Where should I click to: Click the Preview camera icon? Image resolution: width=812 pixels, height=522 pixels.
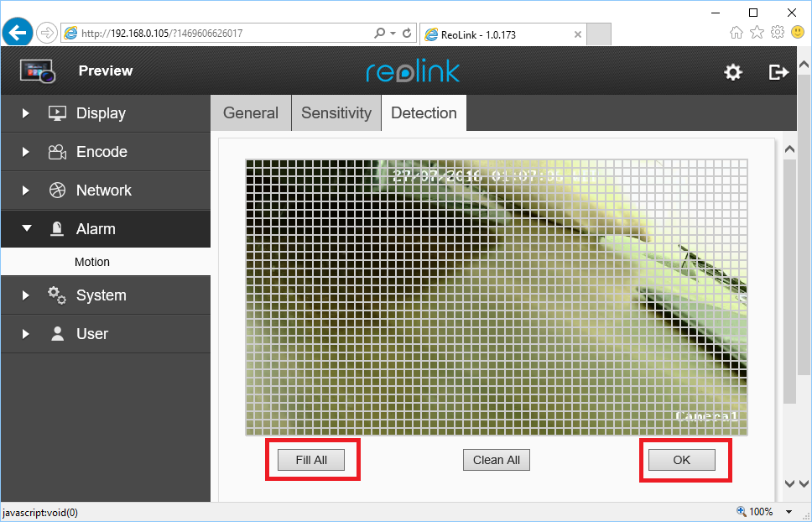(37, 71)
